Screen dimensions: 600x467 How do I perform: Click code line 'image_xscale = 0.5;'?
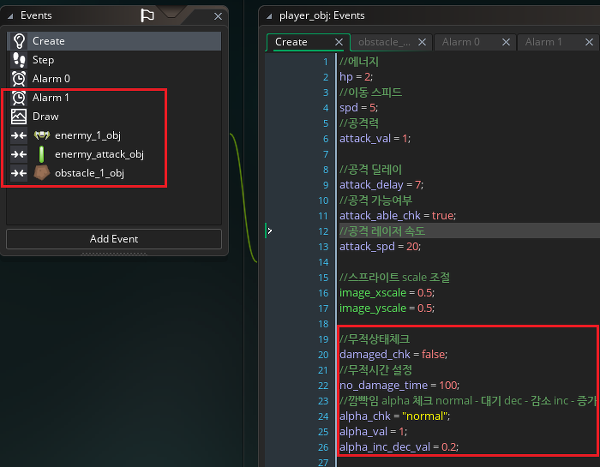pos(387,293)
